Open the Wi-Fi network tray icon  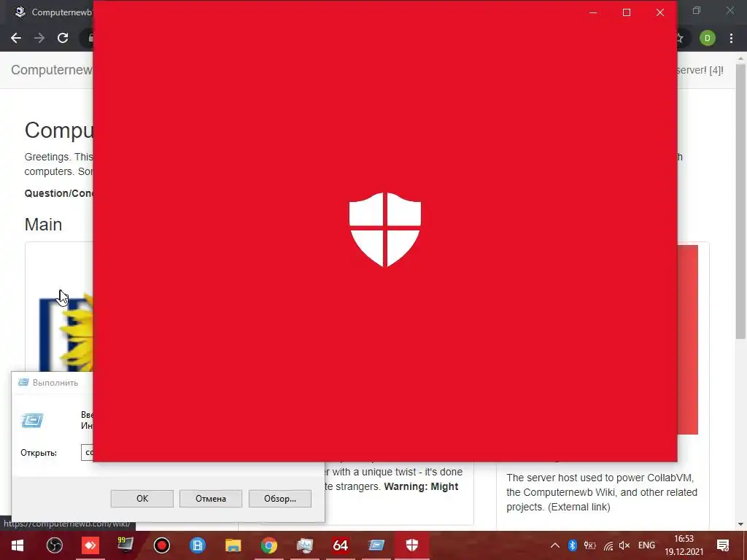(608, 545)
